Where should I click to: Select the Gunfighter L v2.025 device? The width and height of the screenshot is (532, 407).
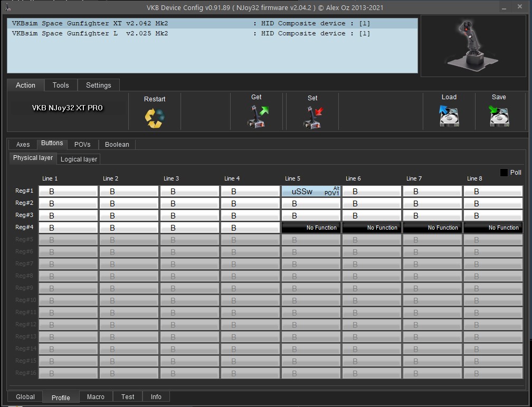(x=90, y=33)
